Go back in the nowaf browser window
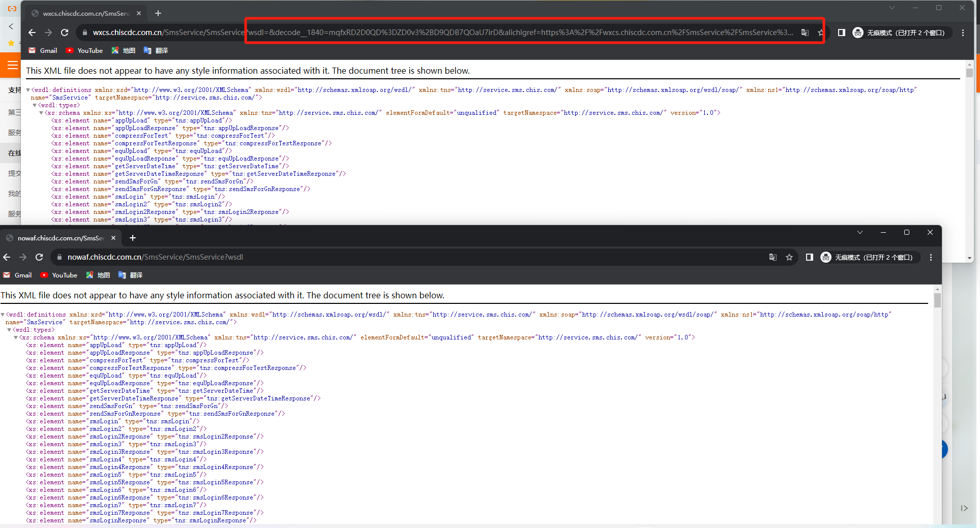980x528 pixels. pos(7,257)
